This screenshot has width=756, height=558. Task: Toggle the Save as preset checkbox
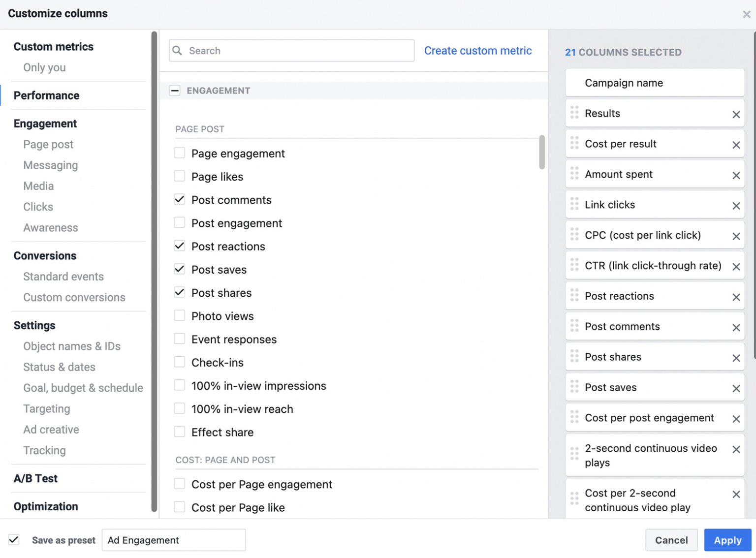coord(14,540)
